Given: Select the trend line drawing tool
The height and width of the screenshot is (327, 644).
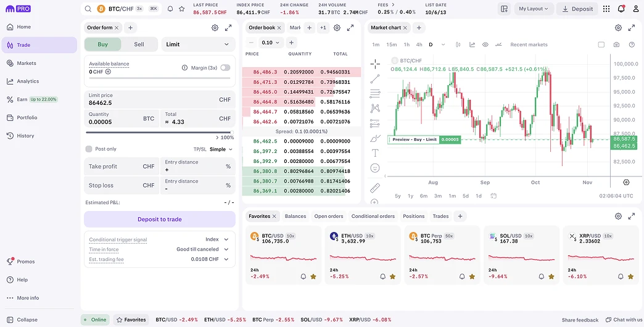Looking at the screenshot, I should [x=375, y=79].
